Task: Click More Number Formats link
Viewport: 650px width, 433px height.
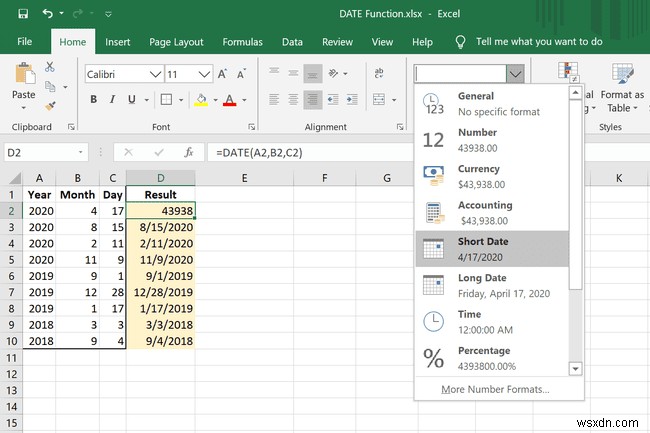Action: pyautogui.click(x=495, y=389)
